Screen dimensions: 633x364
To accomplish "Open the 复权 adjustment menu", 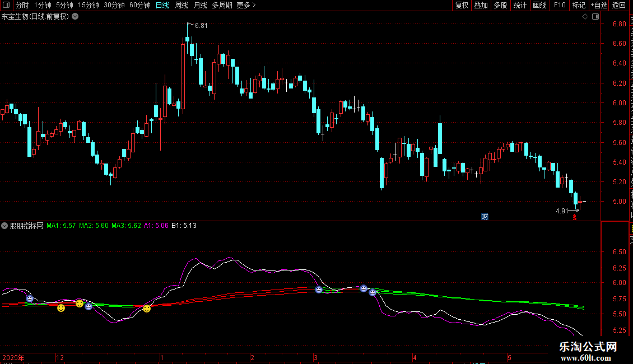I will point(462,5).
